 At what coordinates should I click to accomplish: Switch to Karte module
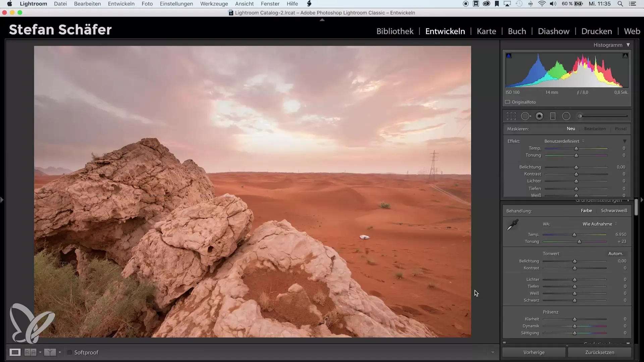click(486, 31)
